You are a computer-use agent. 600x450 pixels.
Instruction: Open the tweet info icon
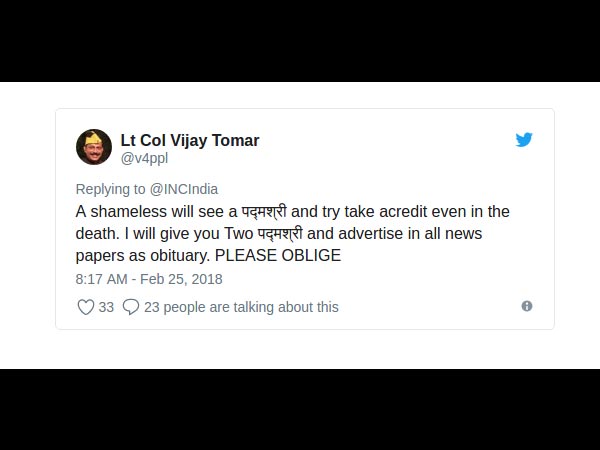[527, 306]
